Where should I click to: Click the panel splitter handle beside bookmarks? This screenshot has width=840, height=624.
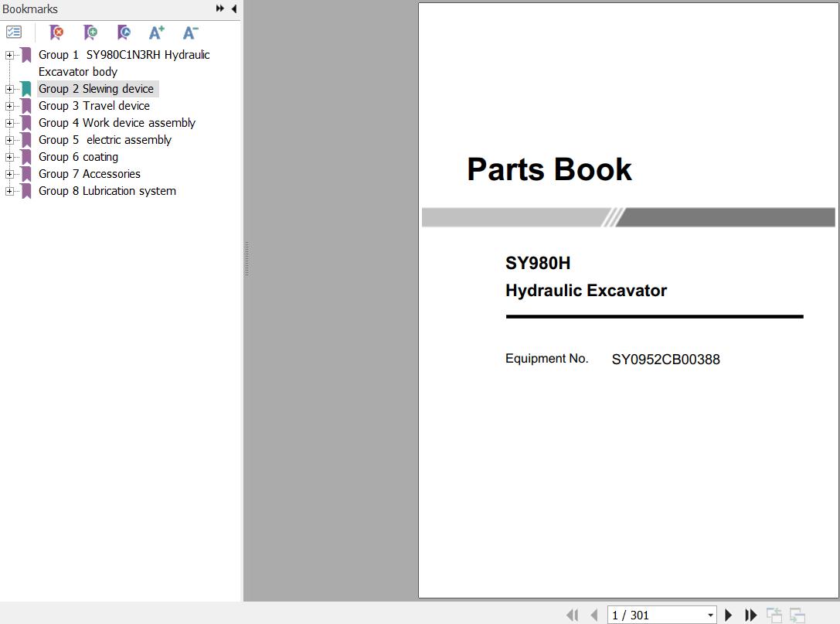(x=246, y=259)
